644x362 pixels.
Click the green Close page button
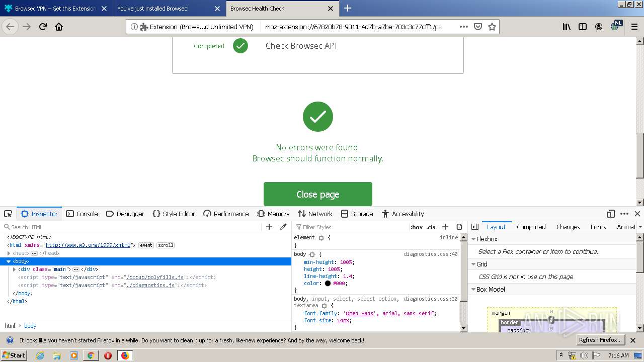pos(318,194)
